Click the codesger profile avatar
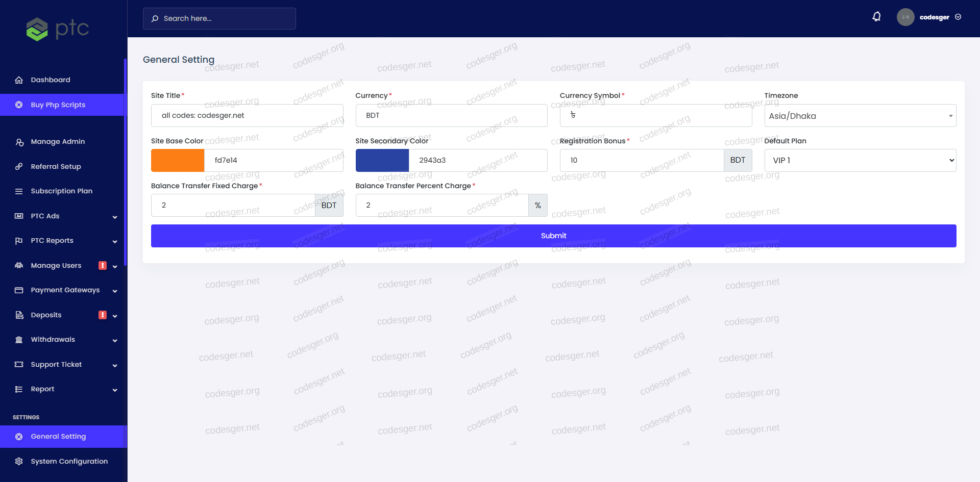980x482 pixels. (x=905, y=17)
